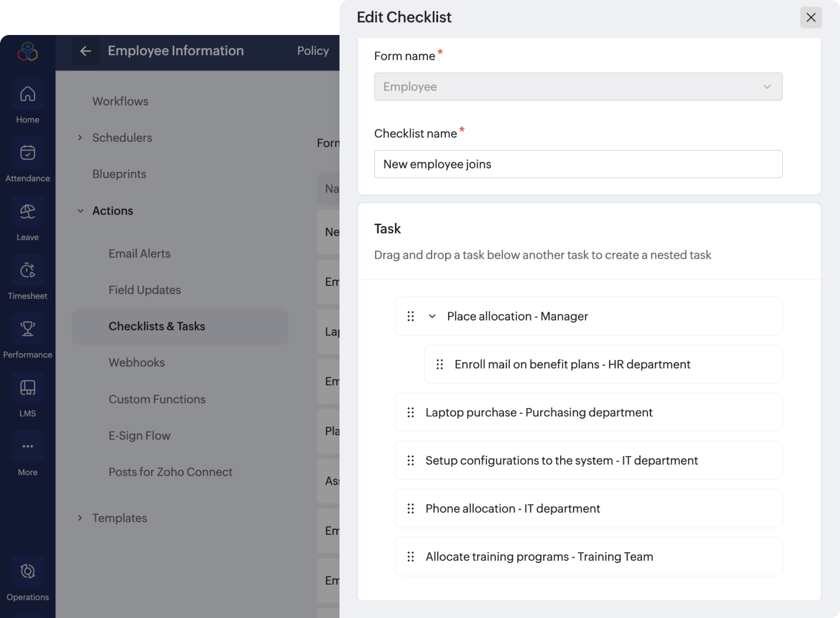The width and height of the screenshot is (840, 618).
Task: Go to Attendance in the sidebar
Action: [x=27, y=153]
